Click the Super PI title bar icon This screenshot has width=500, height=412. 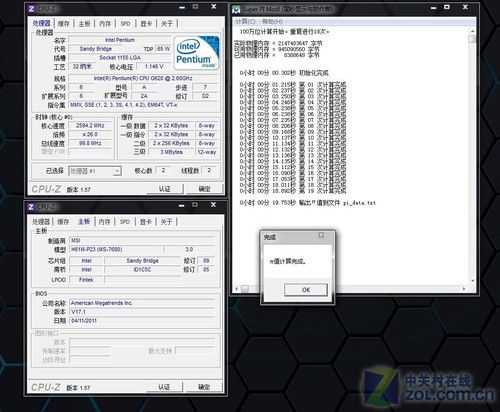click(x=236, y=9)
